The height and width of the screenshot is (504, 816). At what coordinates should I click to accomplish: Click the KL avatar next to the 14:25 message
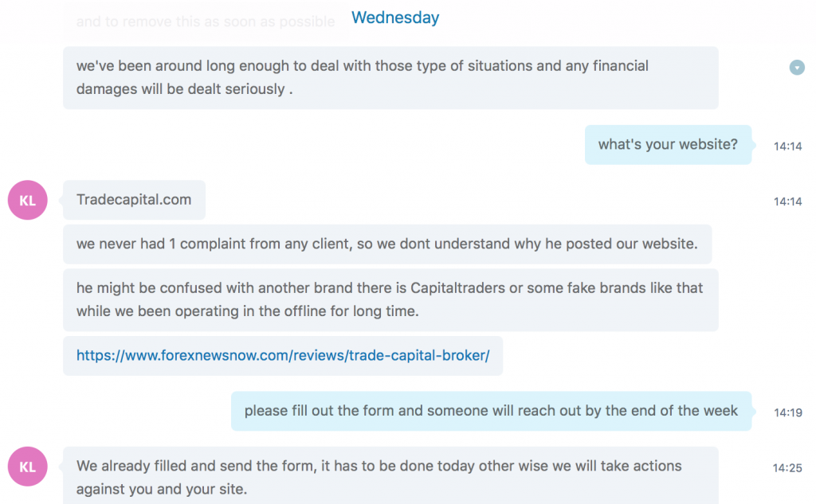pos(28,467)
